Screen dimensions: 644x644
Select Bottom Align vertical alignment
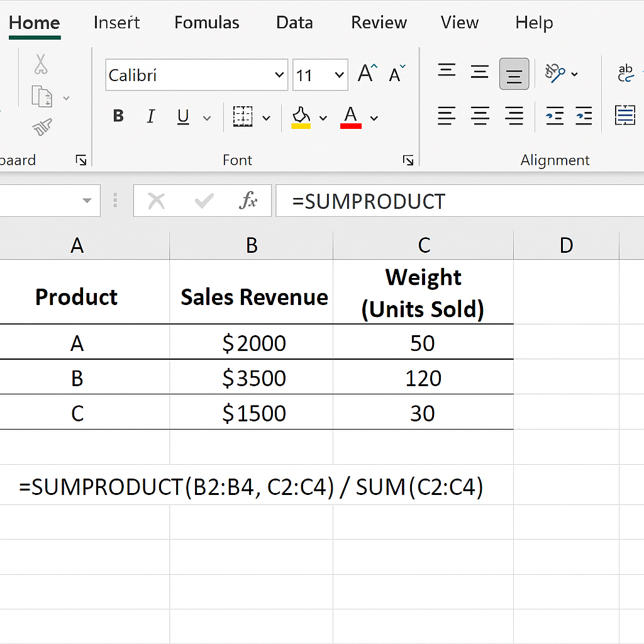(514, 74)
